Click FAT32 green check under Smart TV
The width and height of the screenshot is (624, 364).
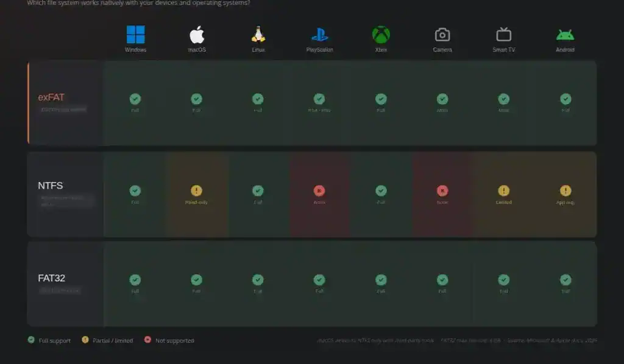pyautogui.click(x=503, y=280)
